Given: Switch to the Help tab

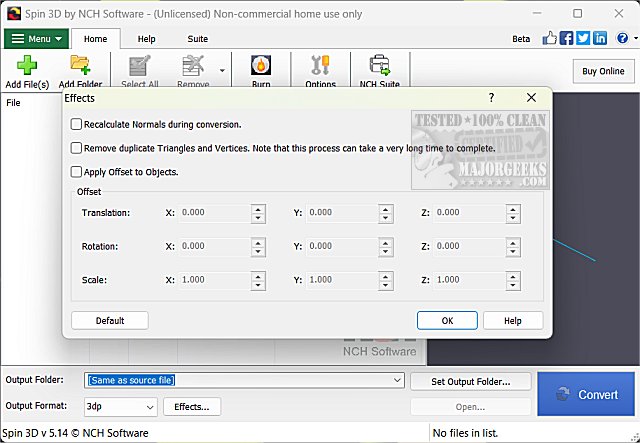Looking at the screenshot, I should point(146,39).
